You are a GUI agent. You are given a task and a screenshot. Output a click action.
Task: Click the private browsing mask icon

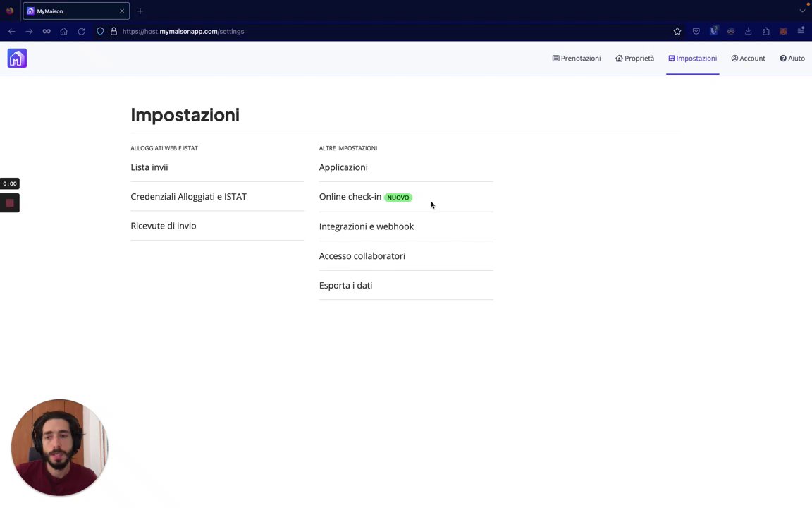(47, 32)
